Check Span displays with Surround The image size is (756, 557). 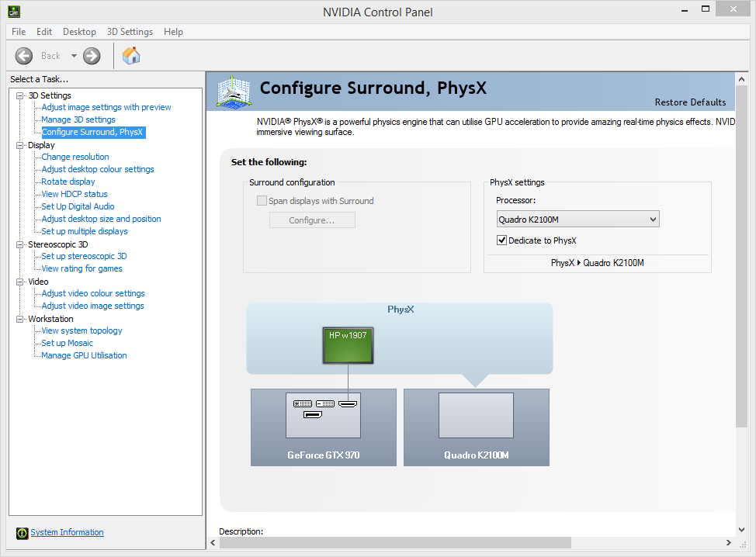tap(262, 200)
